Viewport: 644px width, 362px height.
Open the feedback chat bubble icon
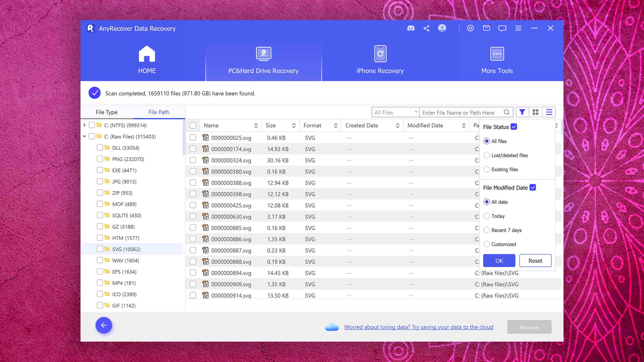(x=502, y=28)
